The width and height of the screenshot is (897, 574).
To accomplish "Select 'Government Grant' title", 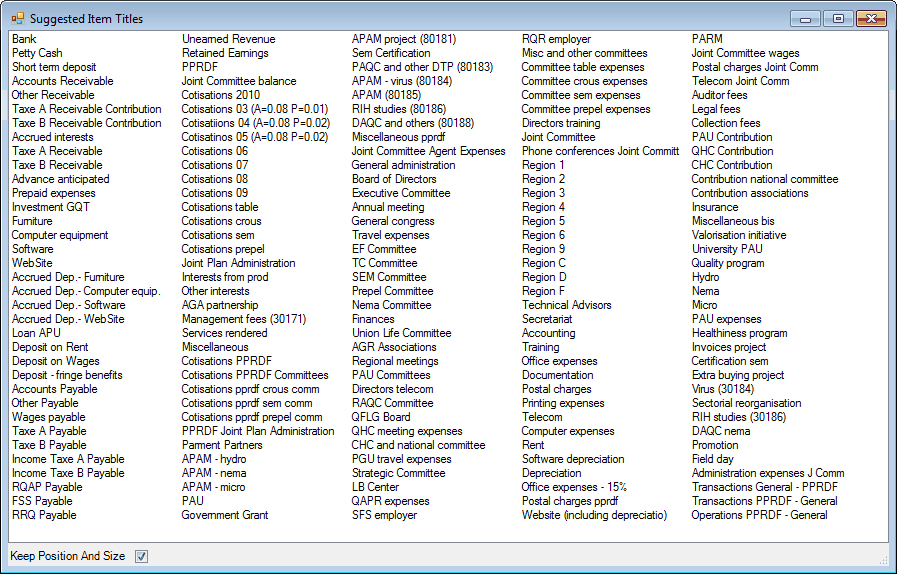I will [x=225, y=515].
